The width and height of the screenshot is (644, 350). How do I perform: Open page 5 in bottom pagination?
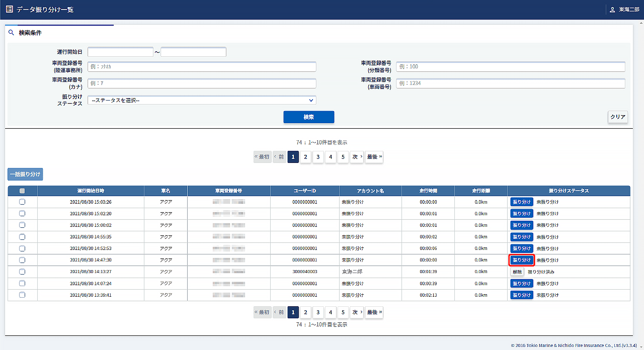point(343,312)
